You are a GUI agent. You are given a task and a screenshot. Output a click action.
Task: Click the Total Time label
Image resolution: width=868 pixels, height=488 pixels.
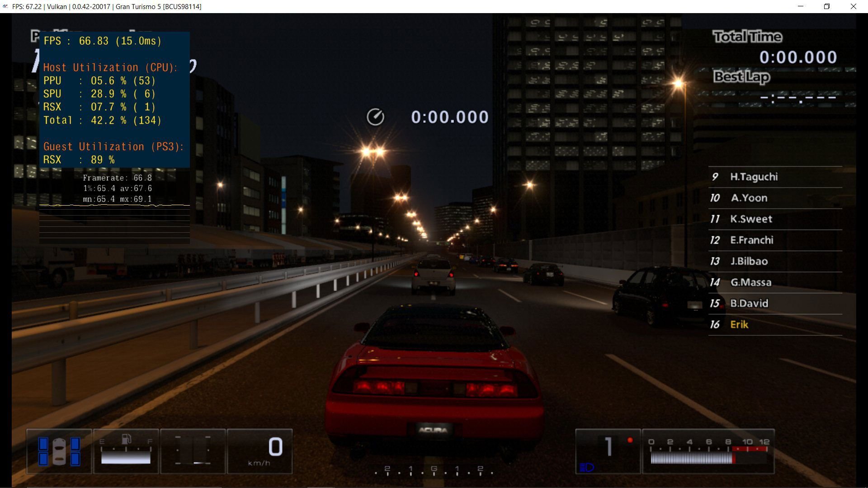tap(747, 37)
